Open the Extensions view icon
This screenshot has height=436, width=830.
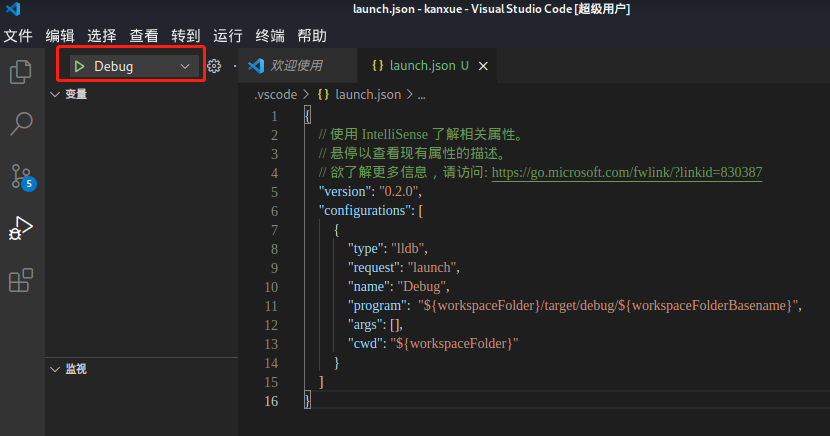20,281
